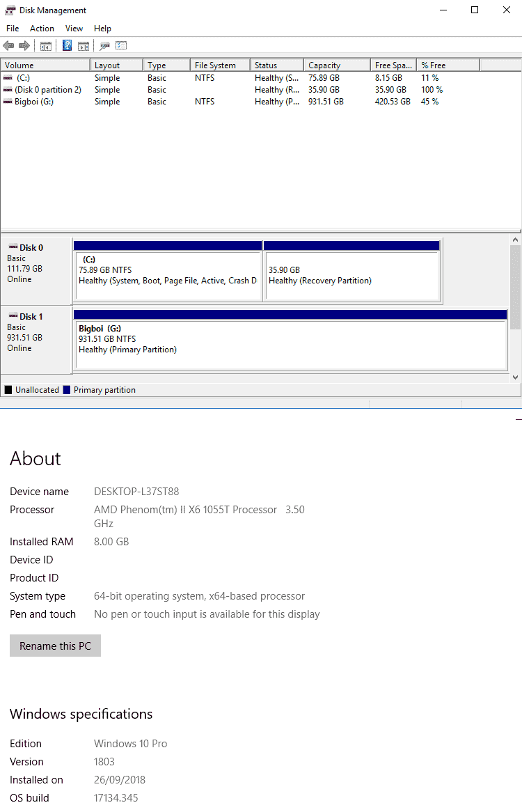522x812 pixels.
Task: Sort by the Type column header
Action: click(166, 65)
